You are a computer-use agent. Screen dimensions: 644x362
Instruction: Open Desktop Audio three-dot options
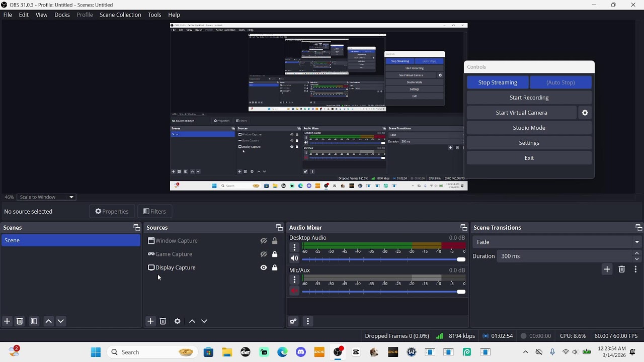tap(295, 247)
